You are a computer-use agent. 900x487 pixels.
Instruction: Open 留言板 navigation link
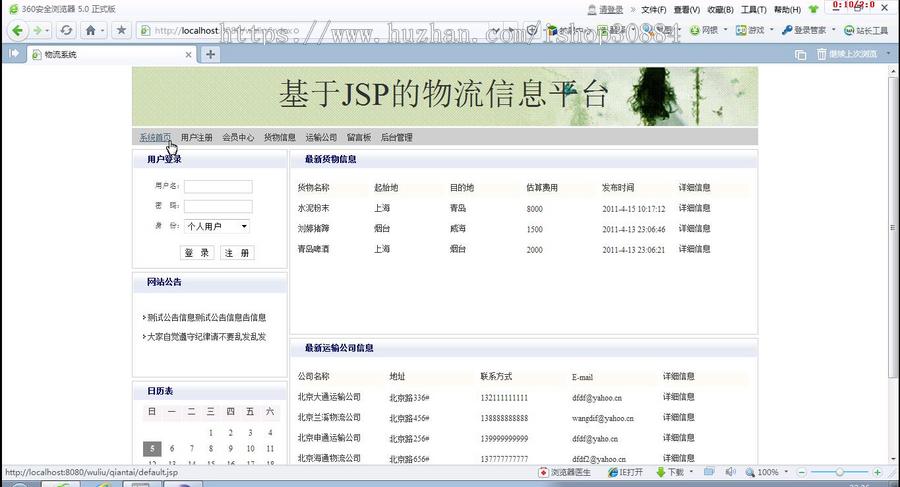[x=359, y=137]
